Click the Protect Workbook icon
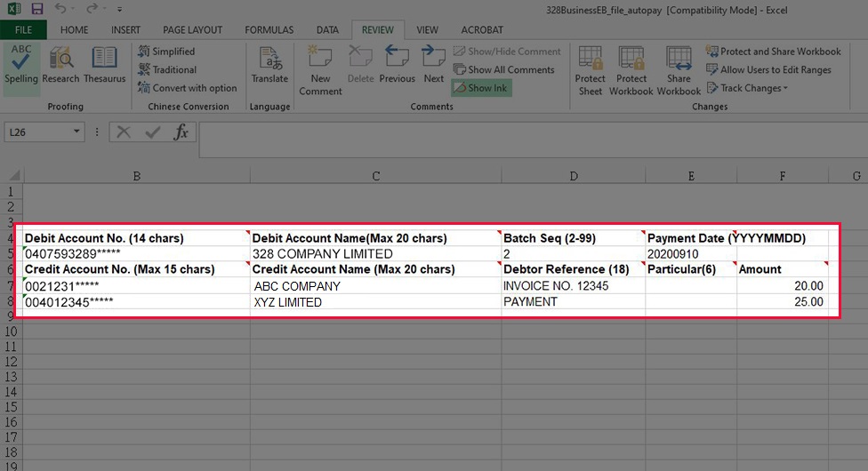 point(631,69)
